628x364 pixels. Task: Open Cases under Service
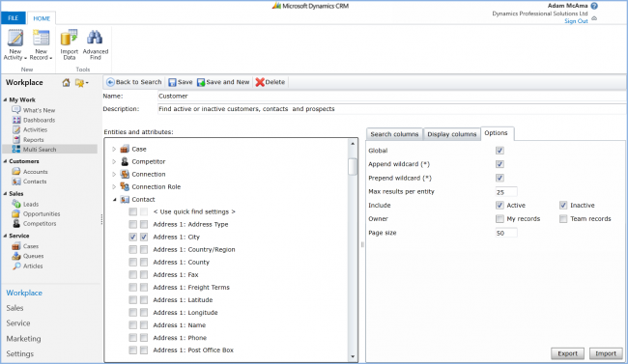[x=25, y=246]
